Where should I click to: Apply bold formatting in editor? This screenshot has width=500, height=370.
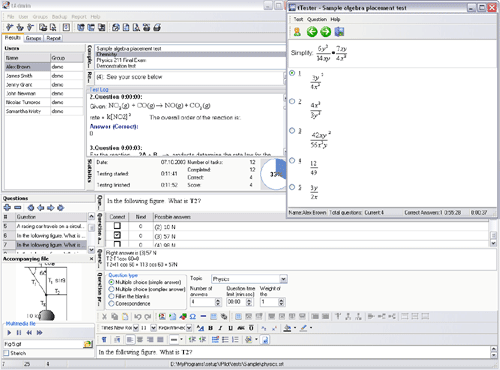pos(210,328)
